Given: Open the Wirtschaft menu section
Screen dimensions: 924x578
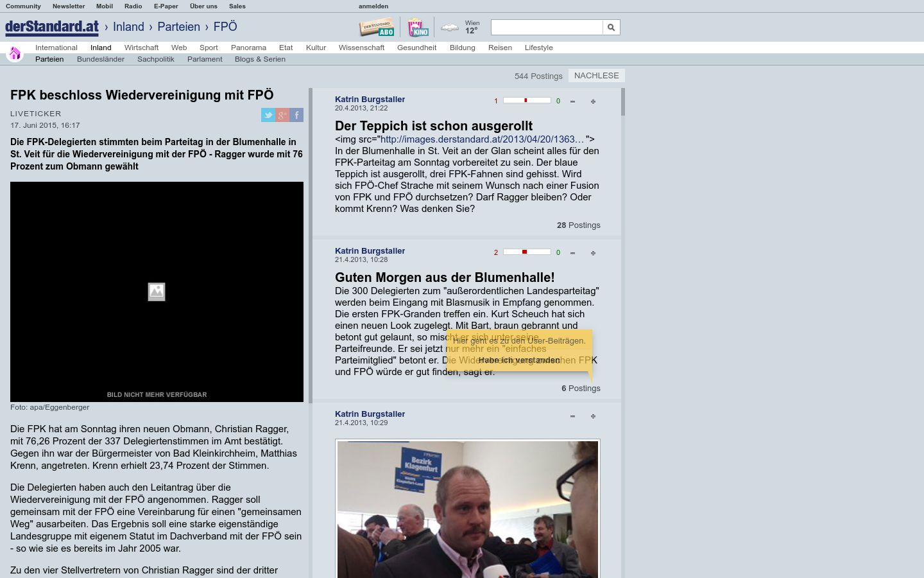Looking at the screenshot, I should point(141,48).
